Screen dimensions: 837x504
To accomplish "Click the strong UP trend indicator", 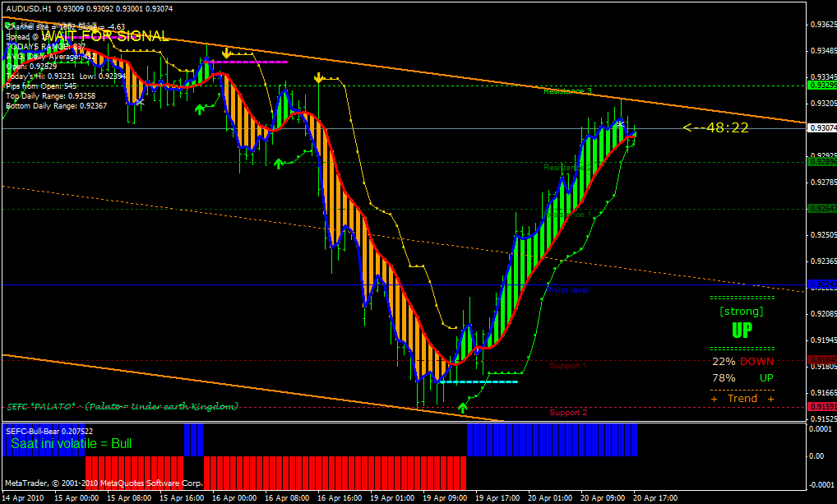I will (742, 323).
